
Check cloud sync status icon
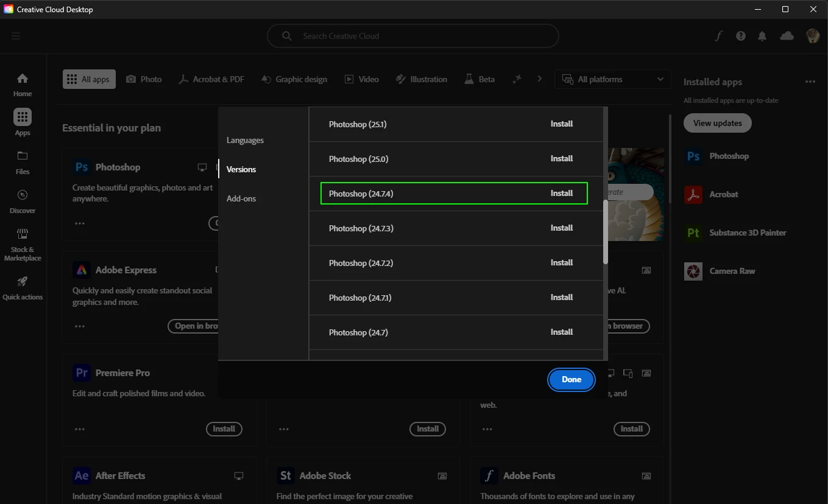[x=787, y=36]
